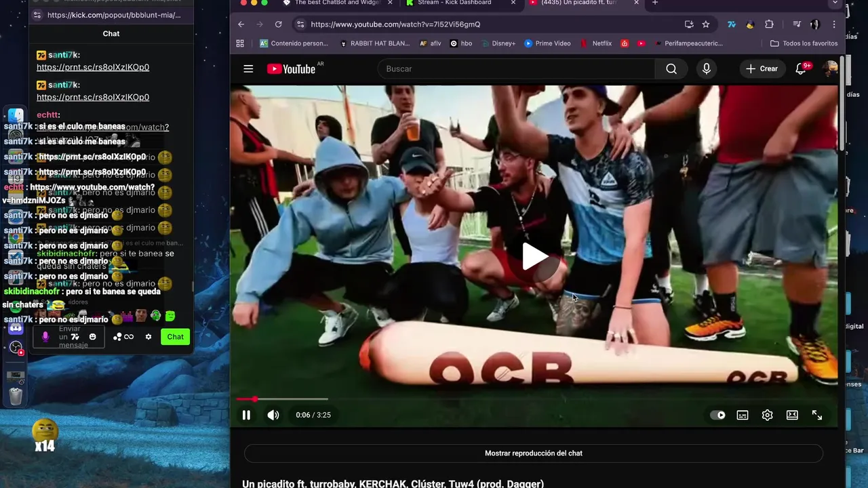Open Discord from the dock
The width and height of the screenshot is (868, 488).
16,329
